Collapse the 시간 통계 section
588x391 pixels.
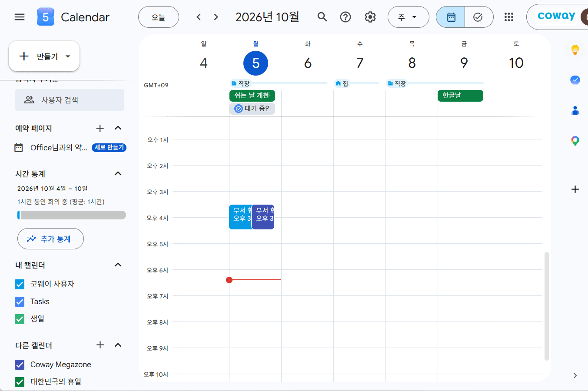[x=118, y=174]
